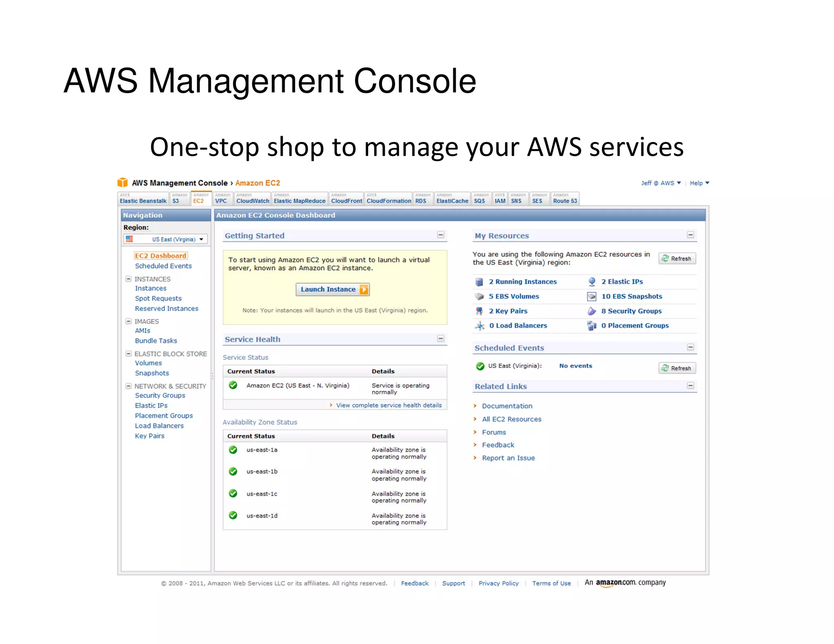Open the Support footer link
Screen dimensions: 834x644
[x=453, y=583]
